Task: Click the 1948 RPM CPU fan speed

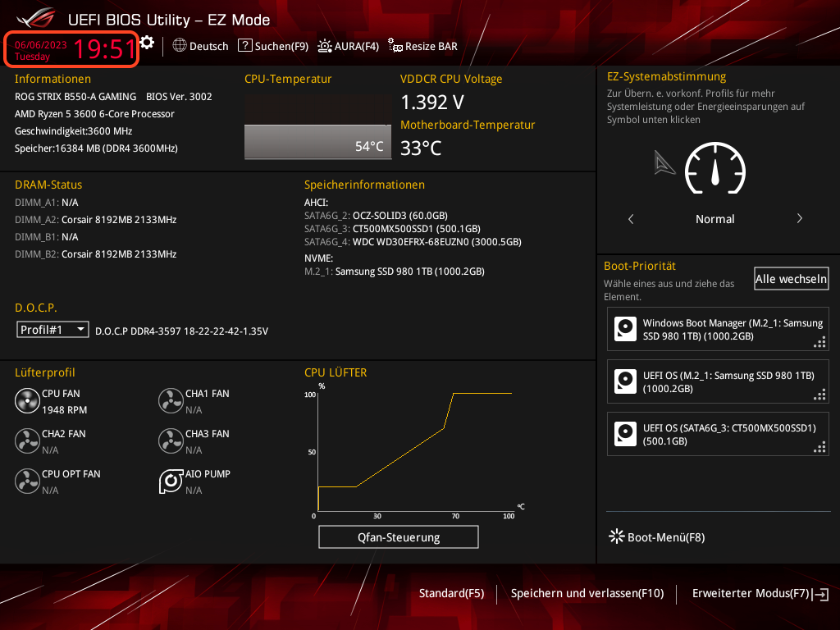Action: [64, 410]
